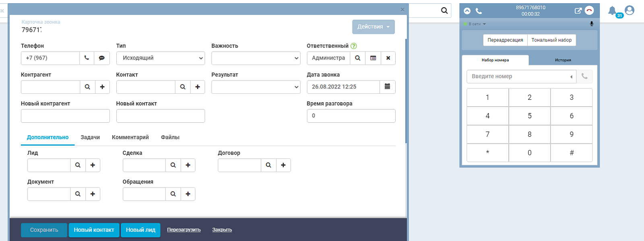644x241 pixels.
Task: Add a new Обращения with plus icon
Action: click(x=188, y=194)
